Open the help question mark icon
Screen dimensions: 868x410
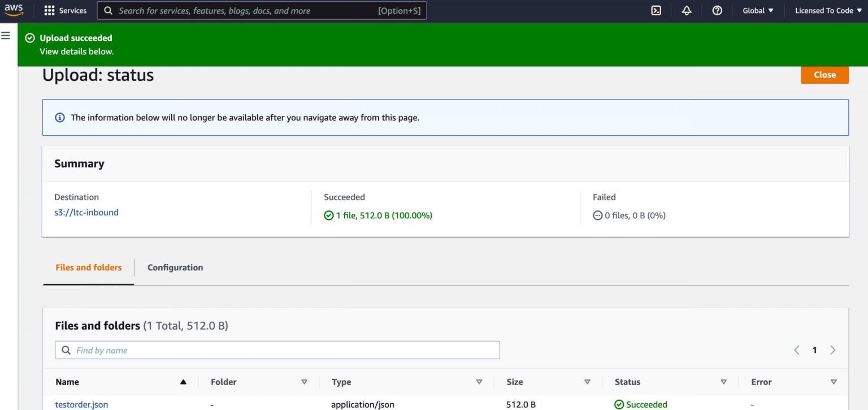coord(717,11)
